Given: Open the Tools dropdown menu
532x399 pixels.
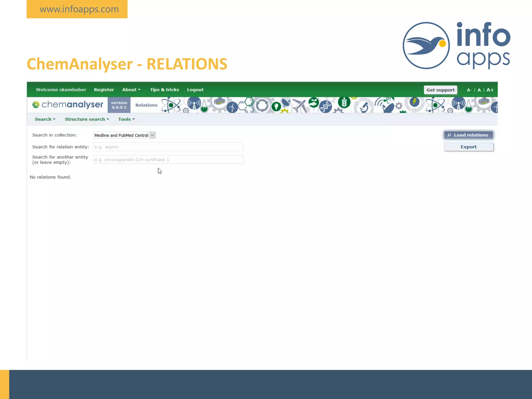Looking at the screenshot, I should click(x=126, y=119).
